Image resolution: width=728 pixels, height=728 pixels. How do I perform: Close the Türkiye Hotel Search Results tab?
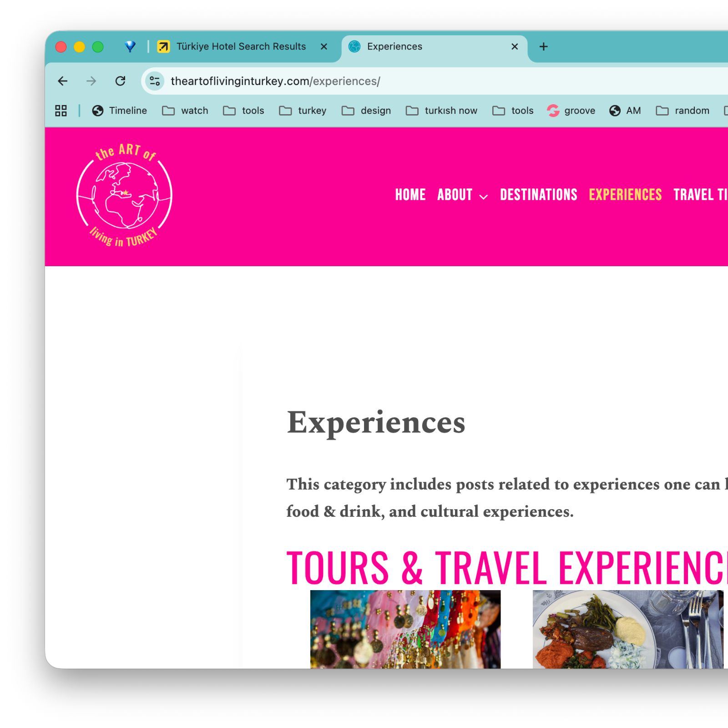tap(324, 46)
